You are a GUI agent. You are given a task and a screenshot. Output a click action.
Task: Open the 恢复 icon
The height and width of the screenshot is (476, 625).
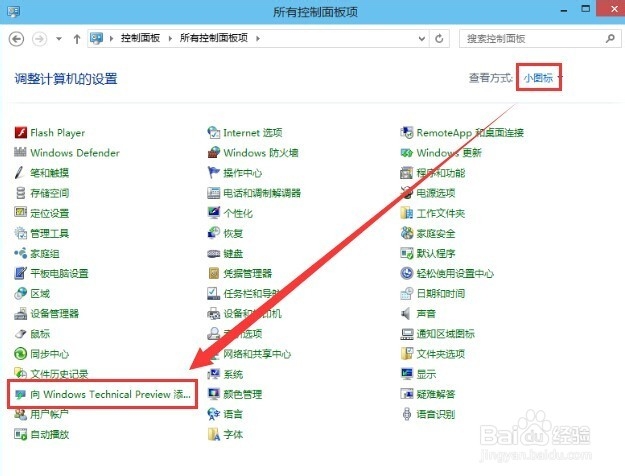click(214, 233)
